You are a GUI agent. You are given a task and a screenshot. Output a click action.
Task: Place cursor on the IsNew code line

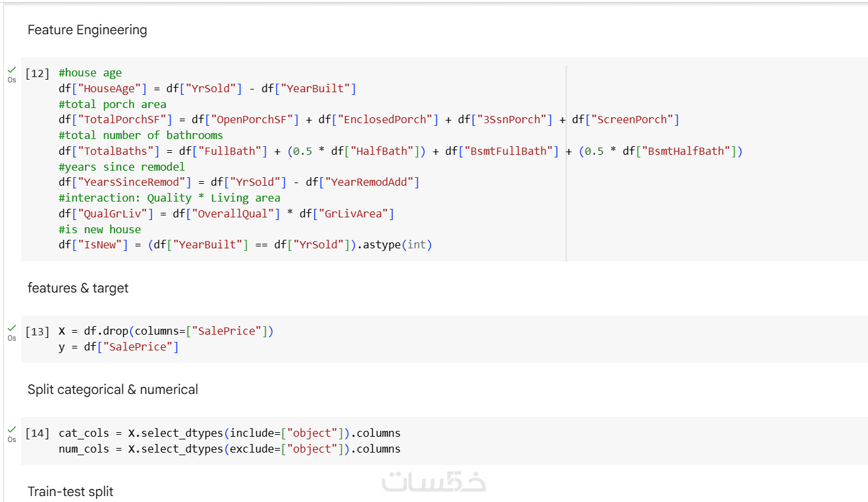[245, 245]
